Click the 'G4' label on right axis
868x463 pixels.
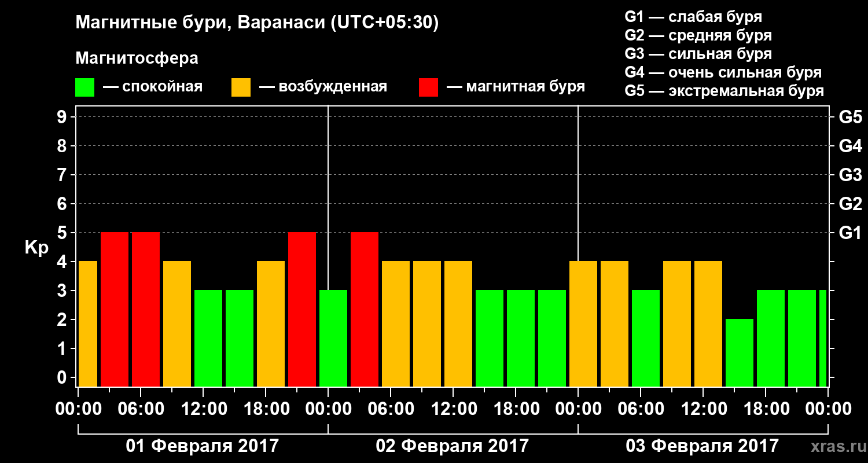tap(850, 146)
